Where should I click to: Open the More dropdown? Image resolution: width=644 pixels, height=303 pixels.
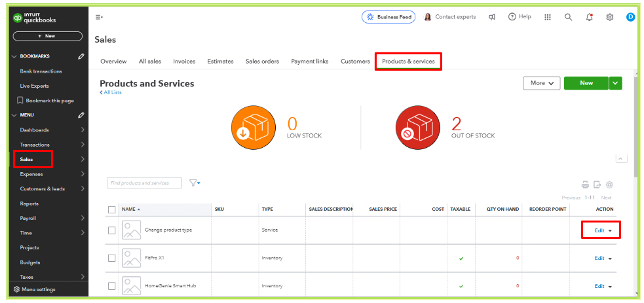click(x=542, y=83)
